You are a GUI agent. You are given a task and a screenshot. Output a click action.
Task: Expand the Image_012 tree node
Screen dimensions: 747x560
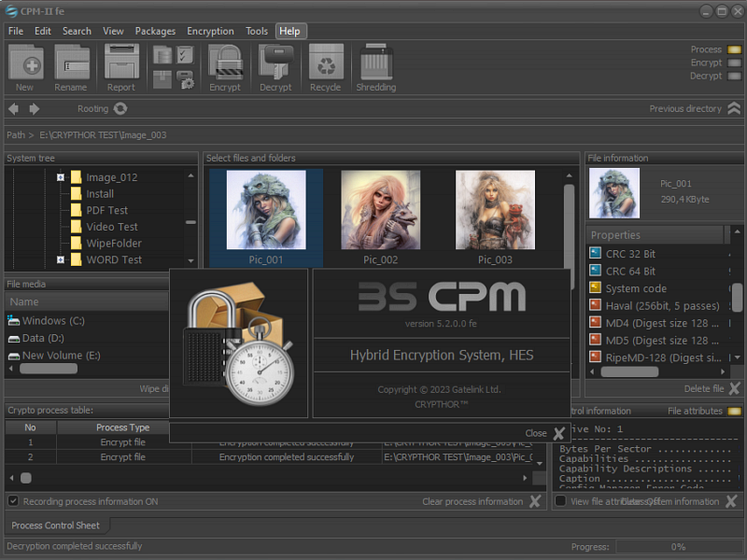61,177
